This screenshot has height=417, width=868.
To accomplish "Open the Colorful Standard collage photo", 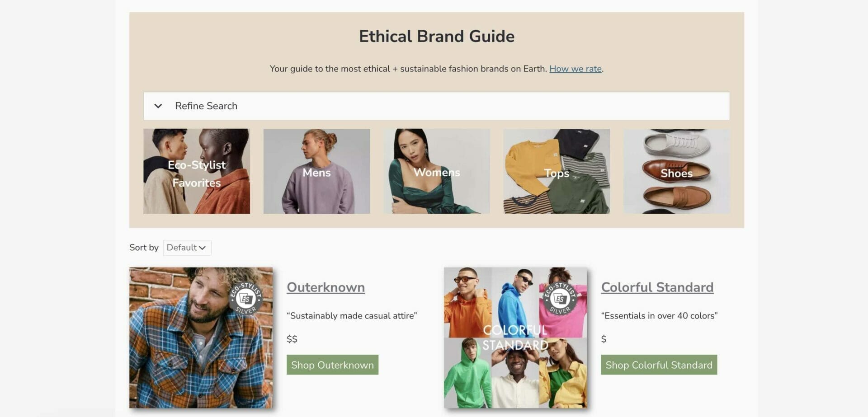I will click(x=515, y=338).
